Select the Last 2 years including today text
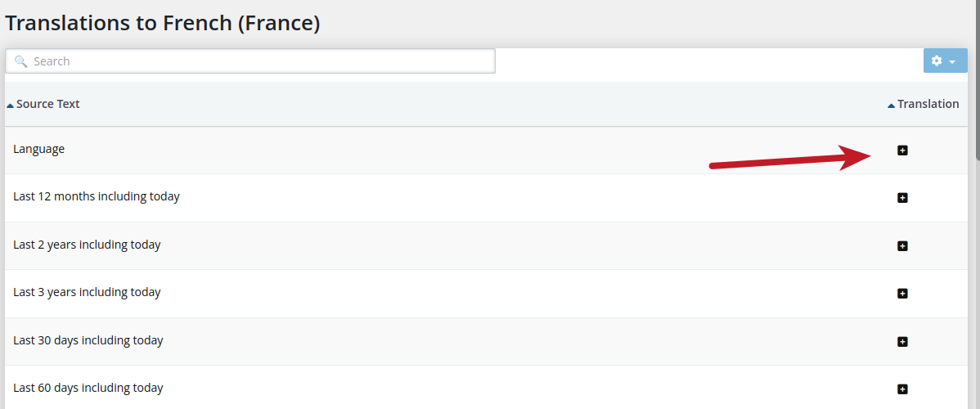Viewport: 980px width, 409px height. pyautogui.click(x=87, y=245)
